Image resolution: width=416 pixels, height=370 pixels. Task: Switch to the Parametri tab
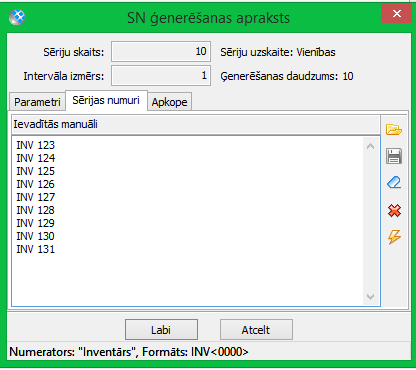click(37, 102)
